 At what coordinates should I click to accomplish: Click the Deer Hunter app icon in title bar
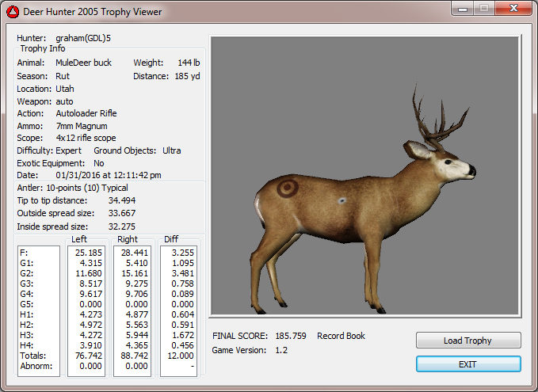[12, 10]
